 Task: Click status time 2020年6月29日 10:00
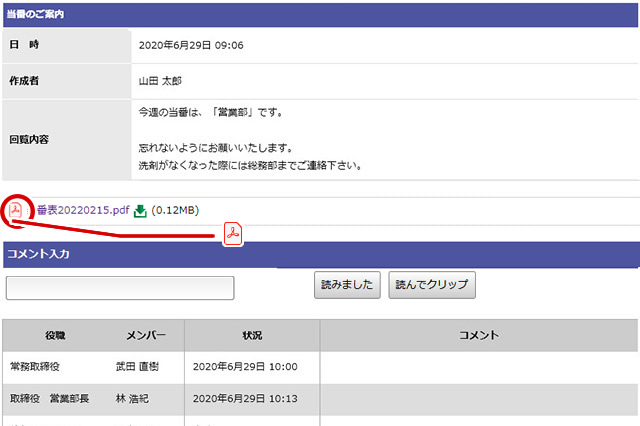click(x=245, y=367)
